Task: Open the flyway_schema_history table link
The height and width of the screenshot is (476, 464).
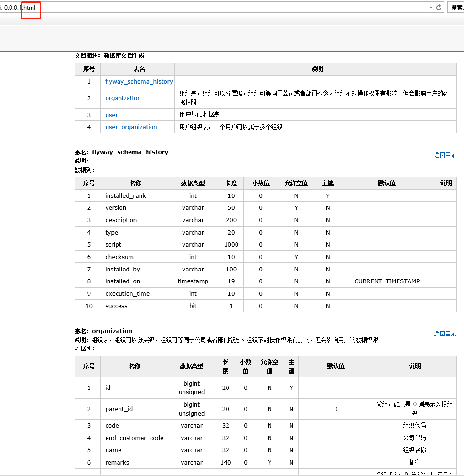Action: (139, 81)
